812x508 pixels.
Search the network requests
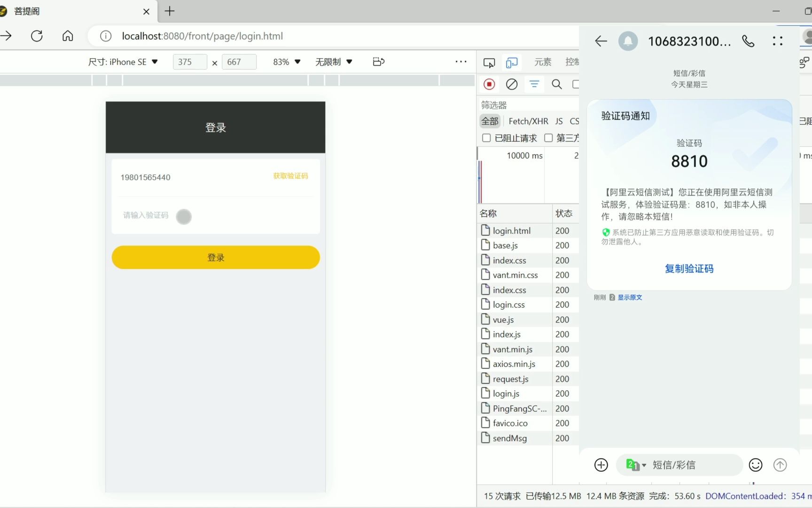pyautogui.click(x=557, y=84)
